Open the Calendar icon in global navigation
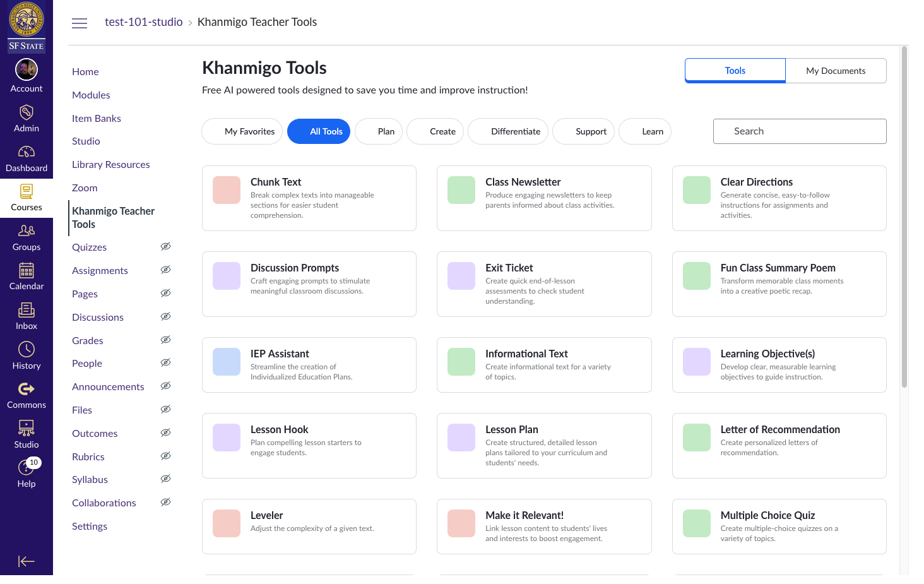This screenshot has width=924, height=584. [x=27, y=270]
